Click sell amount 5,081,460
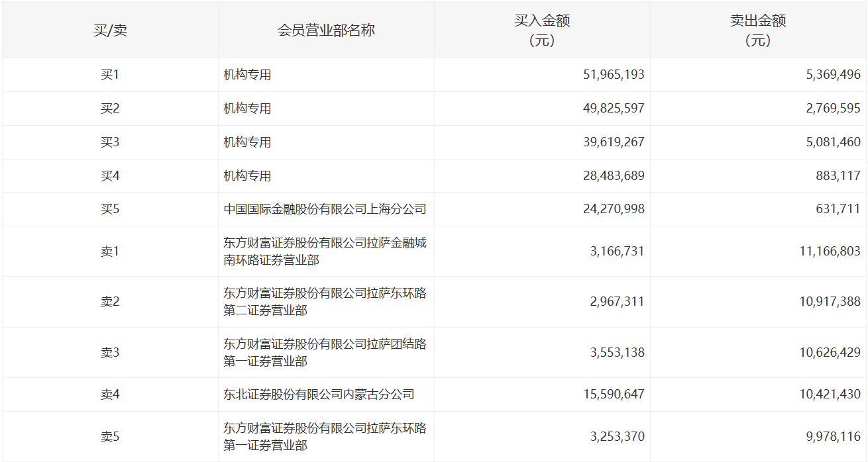Viewport: 868px width, 462px height. tap(834, 142)
